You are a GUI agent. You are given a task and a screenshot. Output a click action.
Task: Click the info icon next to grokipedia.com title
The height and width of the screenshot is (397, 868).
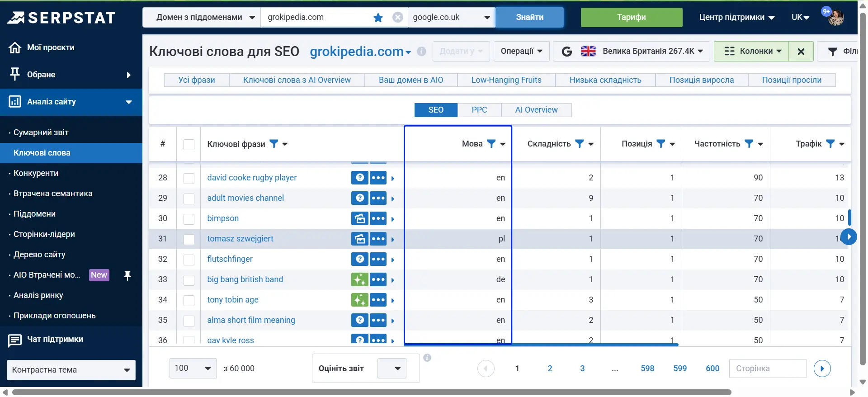pyautogui.click(x=421, y=52)
